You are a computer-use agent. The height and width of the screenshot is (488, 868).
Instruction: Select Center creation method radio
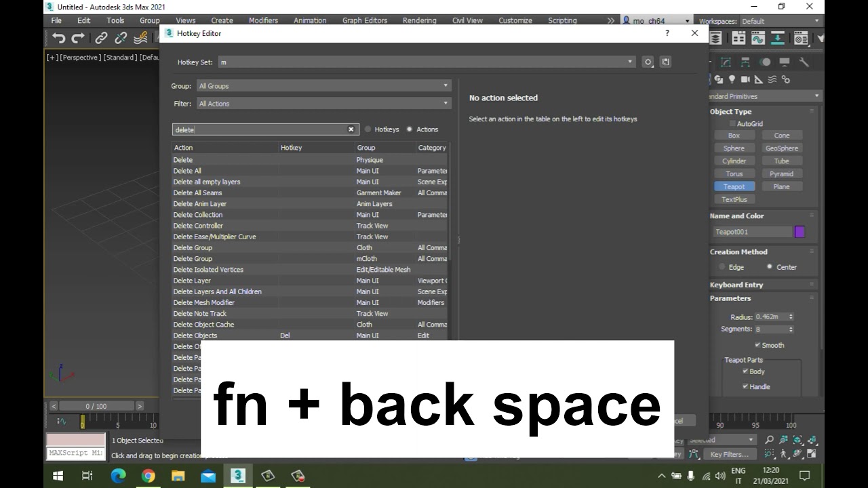pos(770,267)
